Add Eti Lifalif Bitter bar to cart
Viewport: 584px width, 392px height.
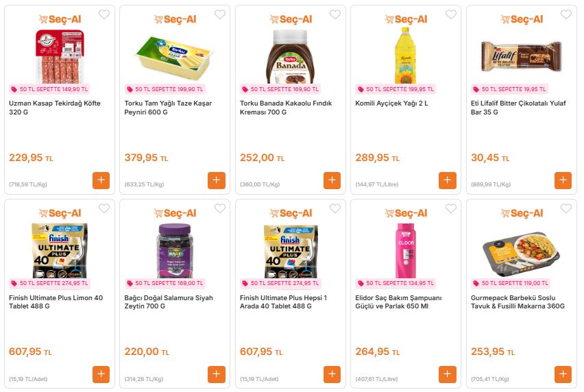(563, 181)
